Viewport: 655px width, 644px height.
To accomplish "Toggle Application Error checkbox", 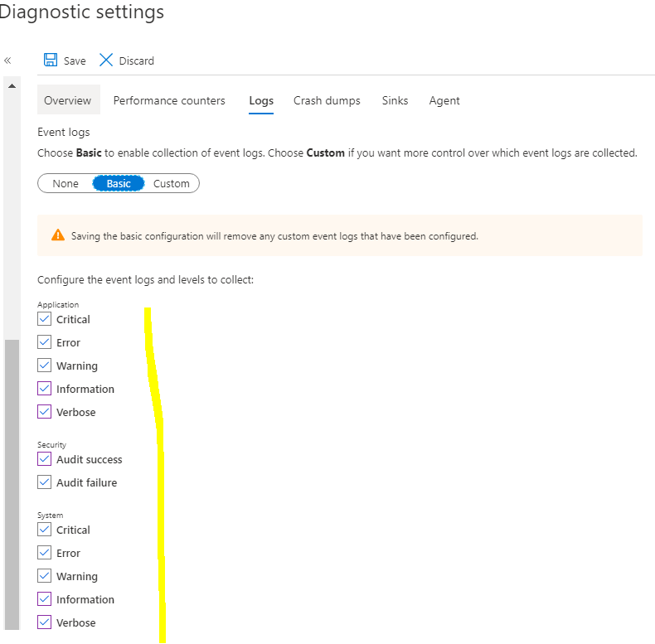I will coord(44,342).
